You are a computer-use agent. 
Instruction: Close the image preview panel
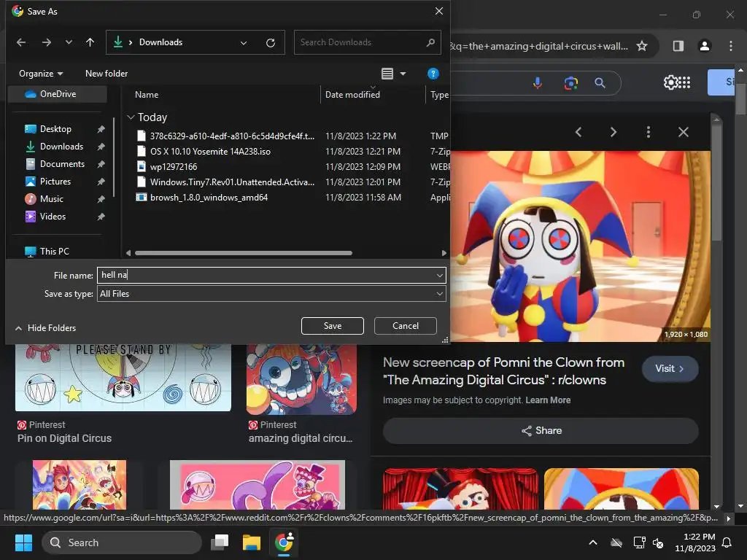point(683,133)
